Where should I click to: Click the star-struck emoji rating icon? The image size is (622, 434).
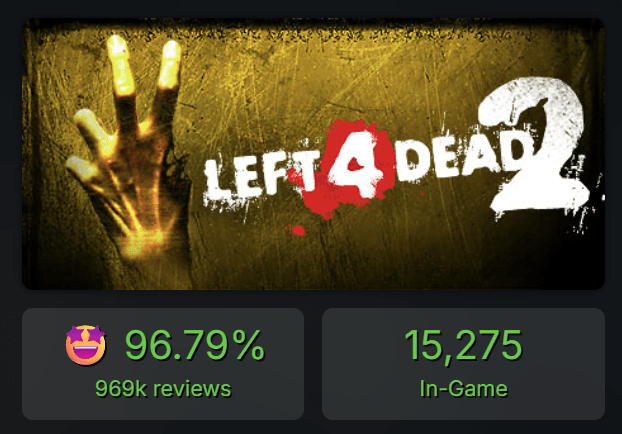coord(86,345)
